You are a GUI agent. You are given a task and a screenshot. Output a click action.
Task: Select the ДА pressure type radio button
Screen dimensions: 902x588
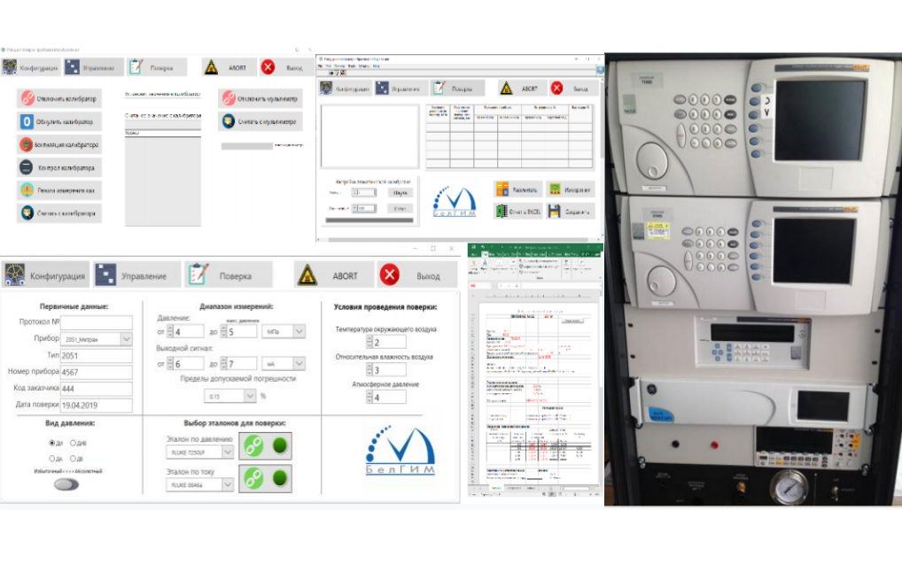click(x=51, y=458)
